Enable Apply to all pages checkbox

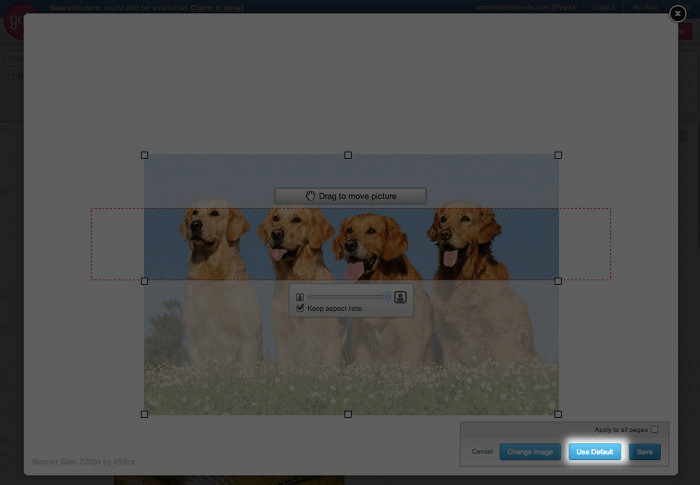654,429
